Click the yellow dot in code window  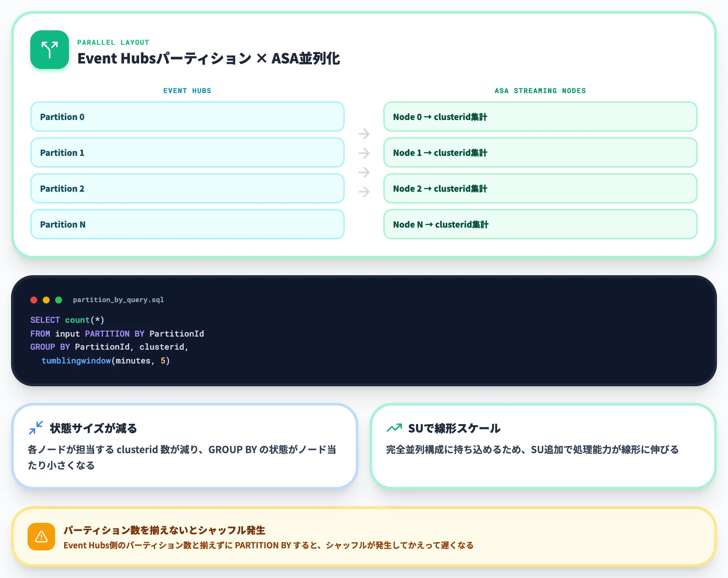[x=46, y=300]
